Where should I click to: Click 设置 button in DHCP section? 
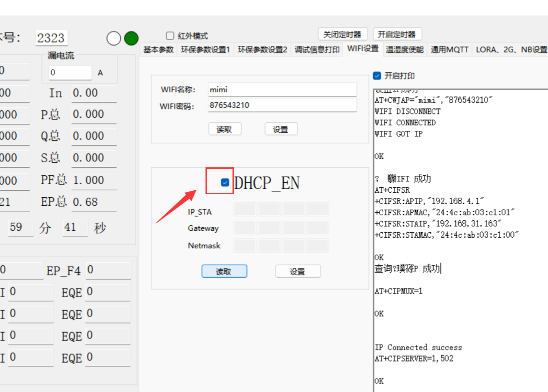point(297,271)
